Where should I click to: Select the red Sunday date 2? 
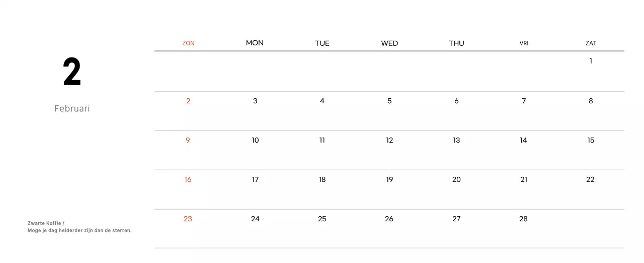click(188, 101)
